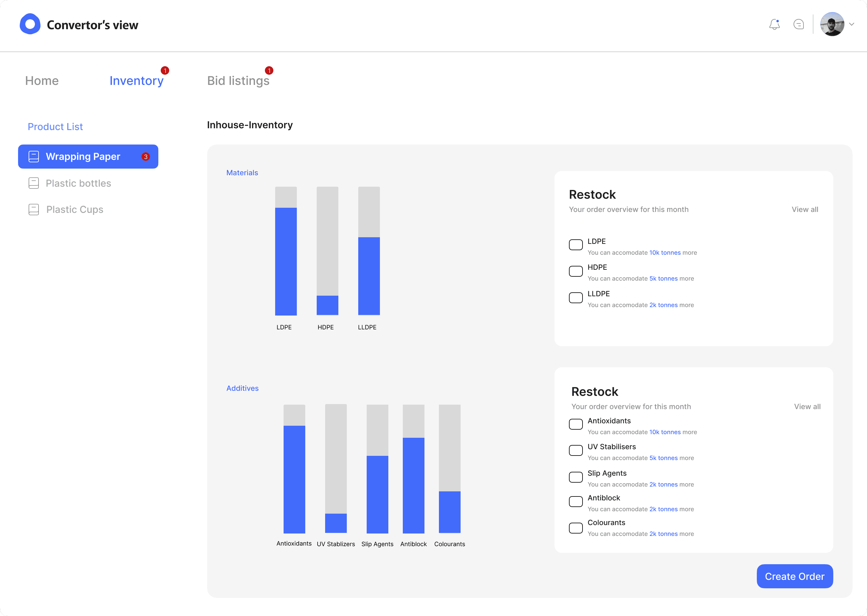Go to the Home tab
This screenshot has width=867, height=616.
(42, 81)
